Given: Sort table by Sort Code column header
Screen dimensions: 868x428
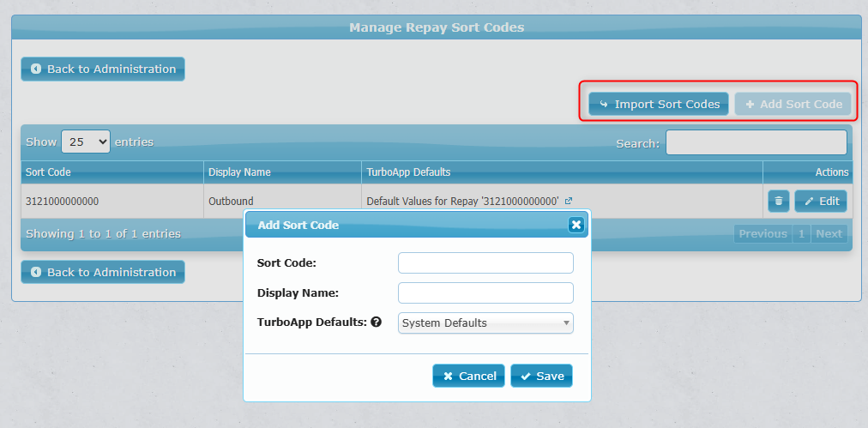Looking at the screenshot, I should click(112, 172).
